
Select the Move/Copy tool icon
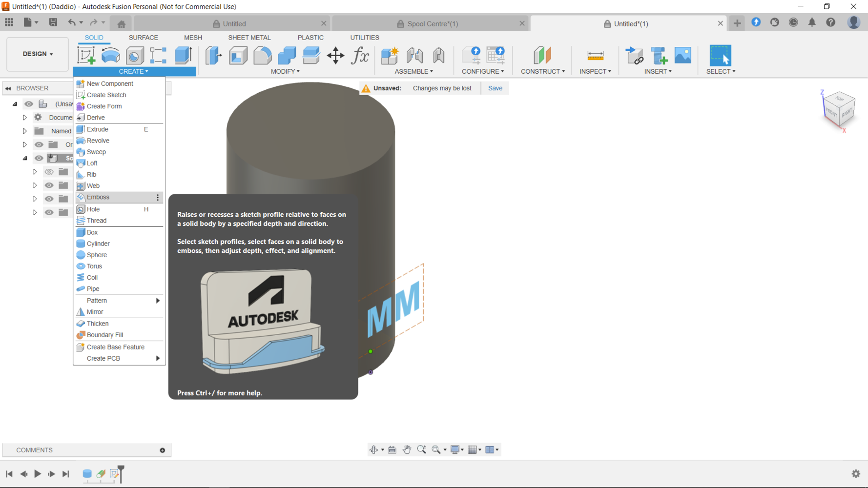(335, 56)
